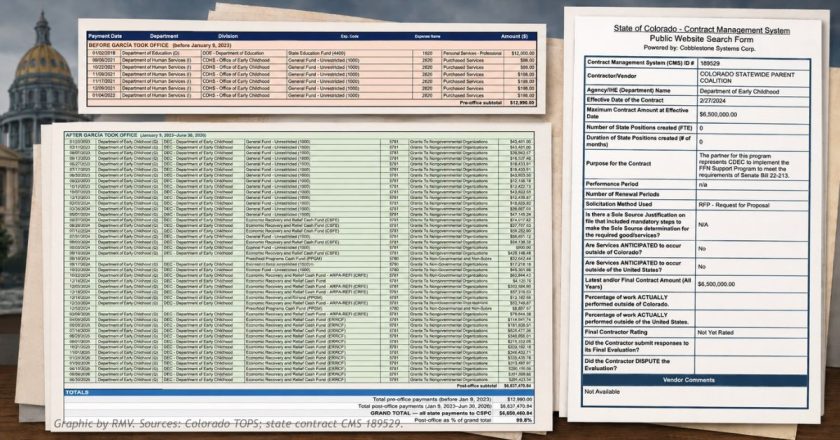Click the 'Payment Date' column header
Screen dimensions: 840x440
[x=105, y=36]
